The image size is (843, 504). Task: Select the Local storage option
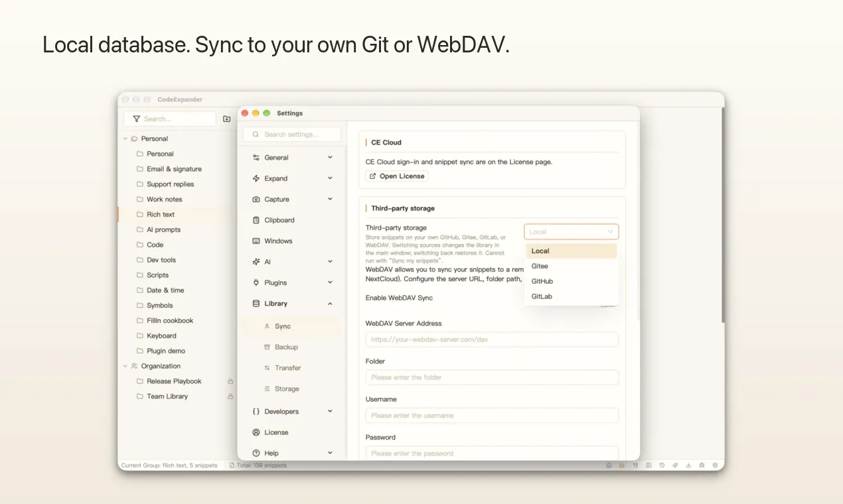coord(572,251)
